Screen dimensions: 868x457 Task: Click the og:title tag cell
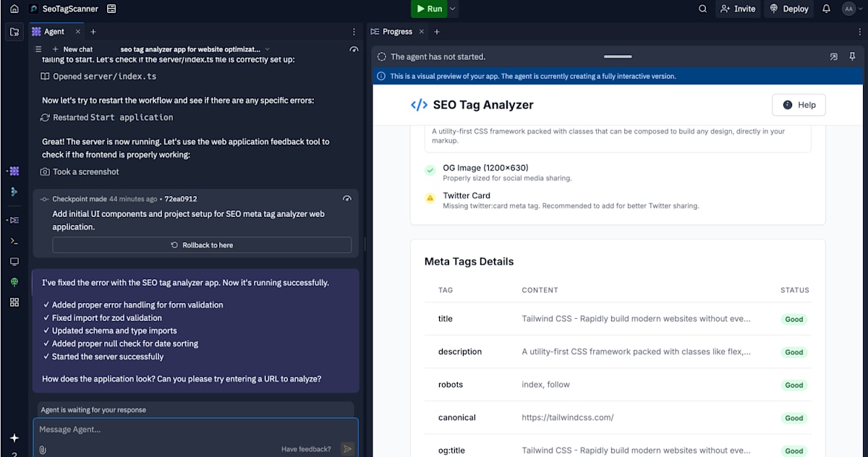pyautogui.click(x=451, y=450)
